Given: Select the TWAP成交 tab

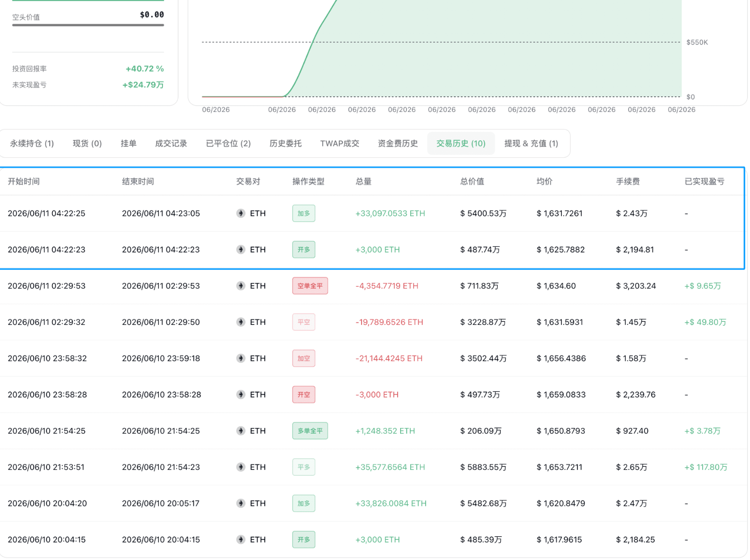Looking at the screenshot, I should pos(340,143).
